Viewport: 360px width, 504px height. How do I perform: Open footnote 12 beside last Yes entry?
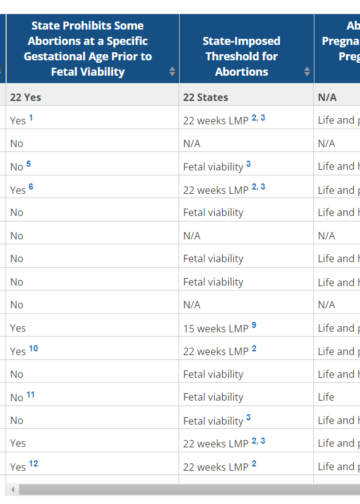click(33, 464)
